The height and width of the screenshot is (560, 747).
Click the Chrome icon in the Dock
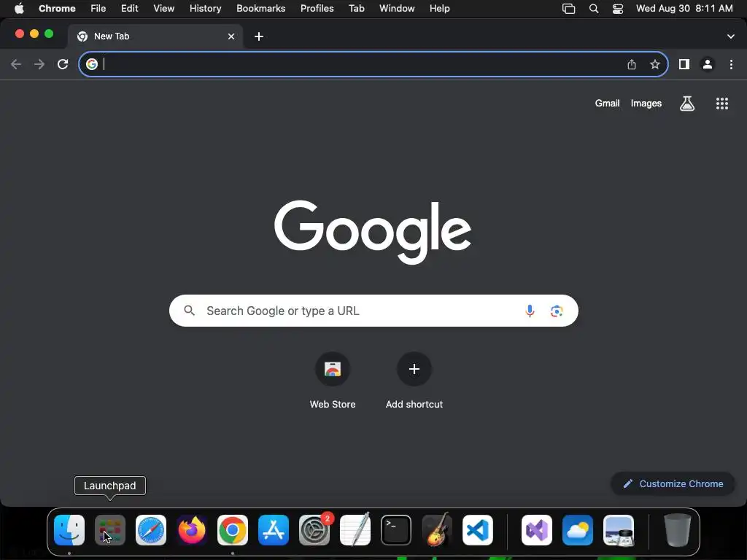pyautogui.click(x=233, y=530)
